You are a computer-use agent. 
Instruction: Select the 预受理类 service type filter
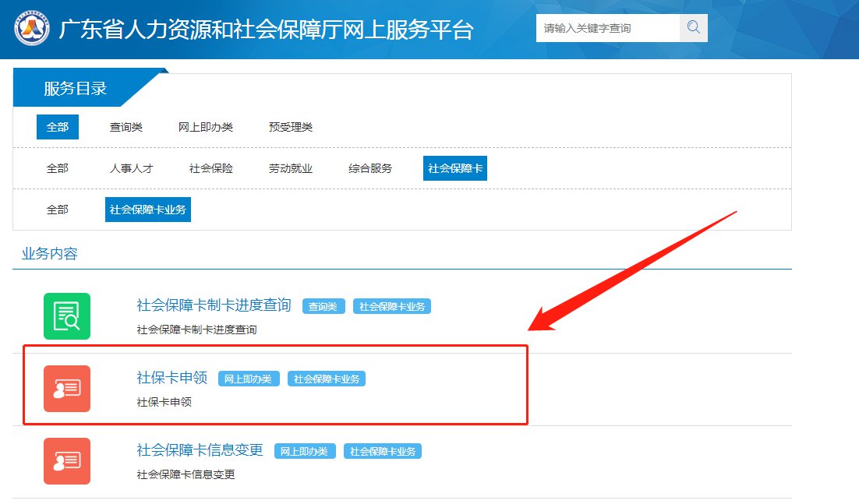pos(291,127)
